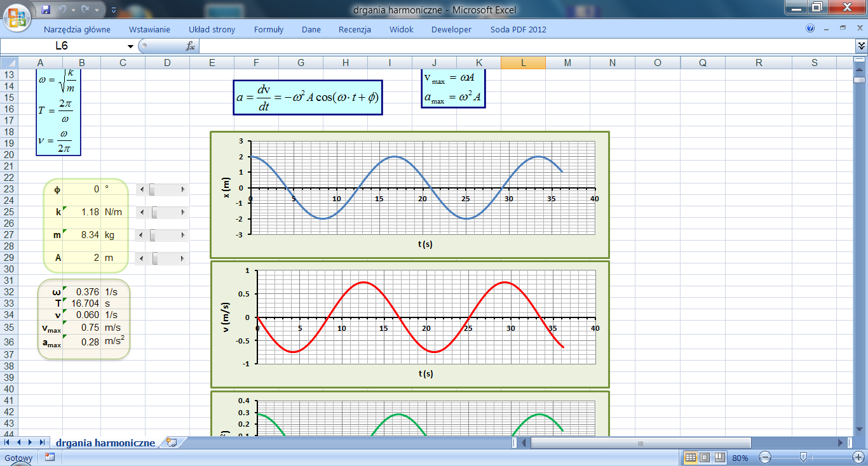Click the mass m slider thumb
868x466 pixels.
tap(152, 235)
